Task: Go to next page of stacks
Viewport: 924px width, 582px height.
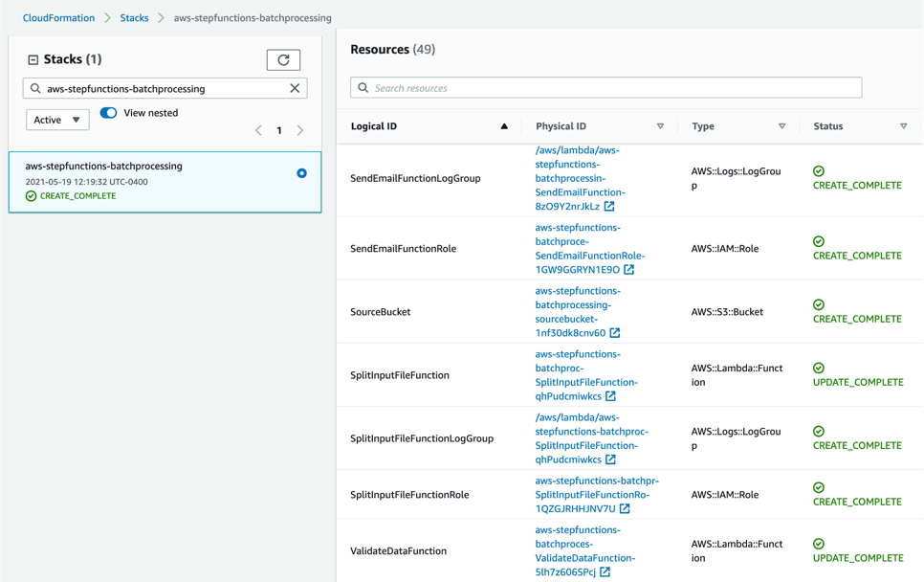Action: click(x=300, y=130)
